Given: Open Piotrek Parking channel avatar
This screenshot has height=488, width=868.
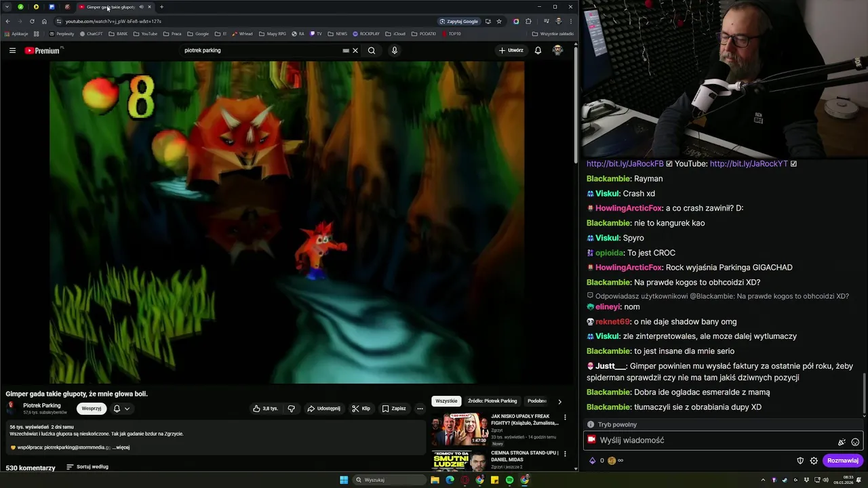Looking at the screenshot, I should [x=11, y=408].
